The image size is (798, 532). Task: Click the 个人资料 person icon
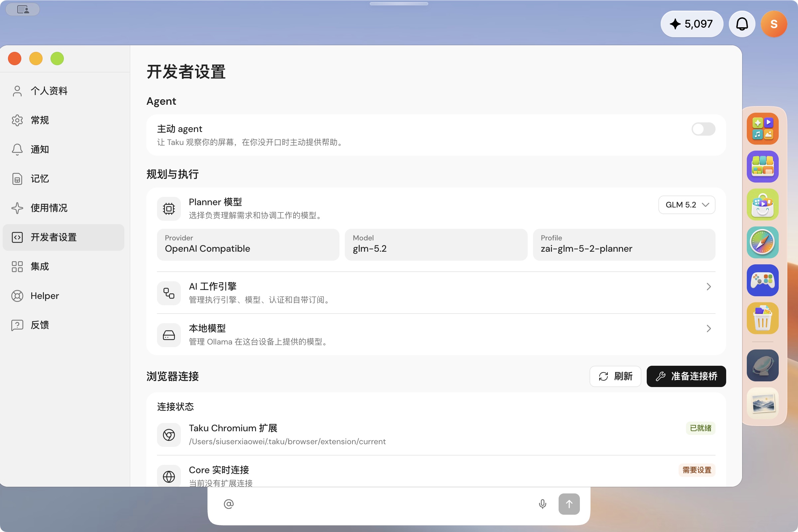click(17, 91)
